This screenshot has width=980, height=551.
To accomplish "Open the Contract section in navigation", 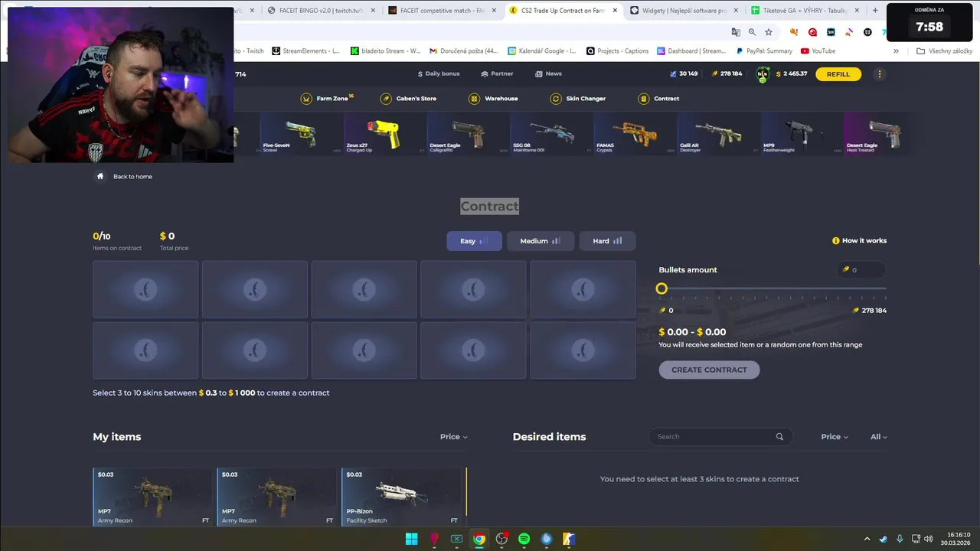I will (658, 99).
